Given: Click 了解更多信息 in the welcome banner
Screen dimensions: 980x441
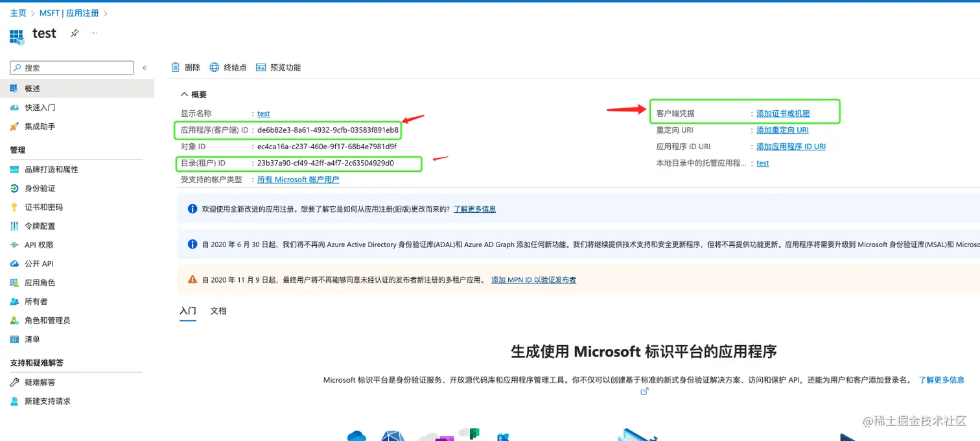Looking at the screenshot, I should [474, 209].
